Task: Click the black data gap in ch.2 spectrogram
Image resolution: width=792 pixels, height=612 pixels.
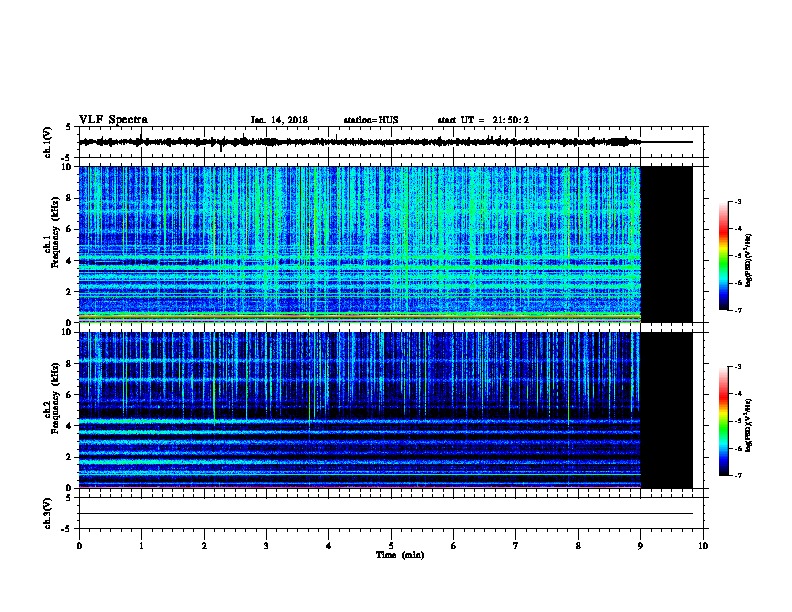Action: (666, 410)
